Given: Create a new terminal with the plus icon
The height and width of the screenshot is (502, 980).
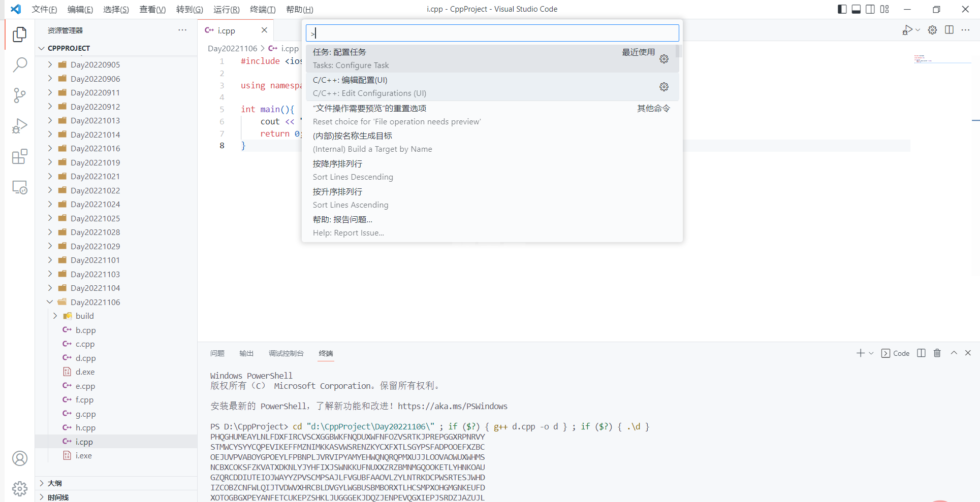Looking at the screenshot, I should point(860,353).
